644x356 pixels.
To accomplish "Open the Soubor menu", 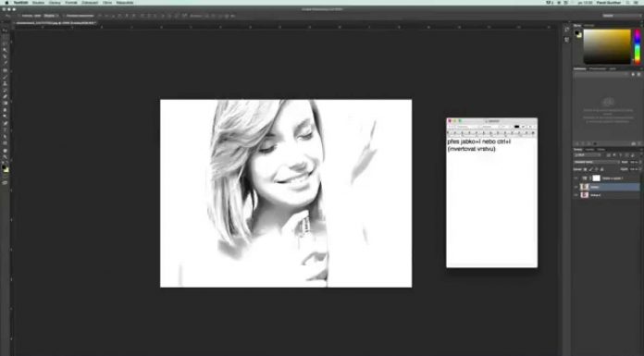I will pos(38,3).
